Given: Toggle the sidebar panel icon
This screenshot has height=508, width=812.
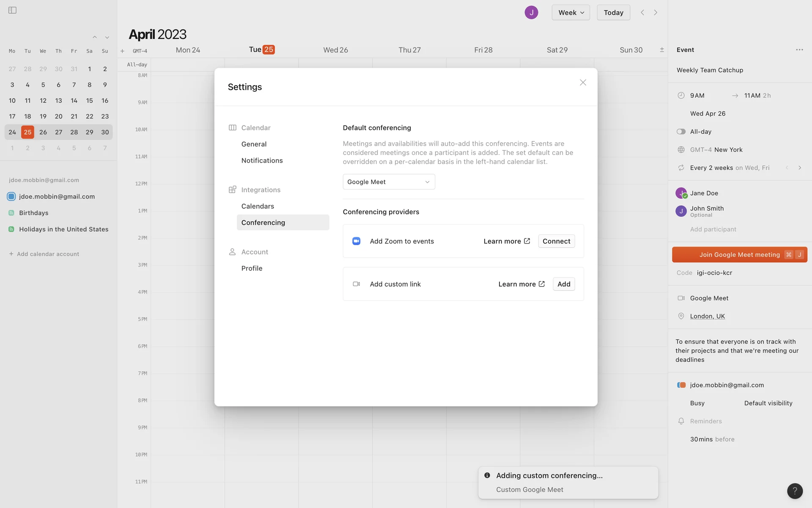Looking at the screenshot, I should [12, 10].
